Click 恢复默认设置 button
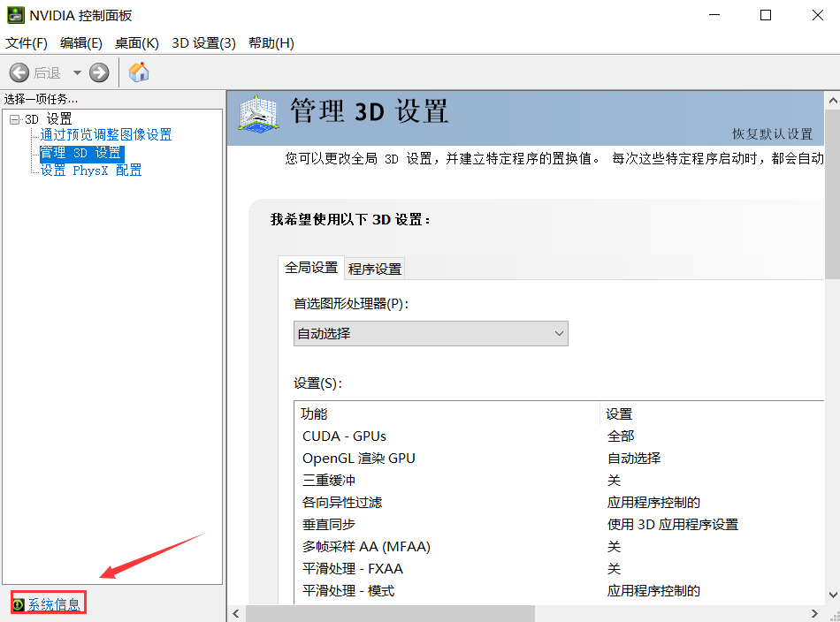 (x=773, y=133)
